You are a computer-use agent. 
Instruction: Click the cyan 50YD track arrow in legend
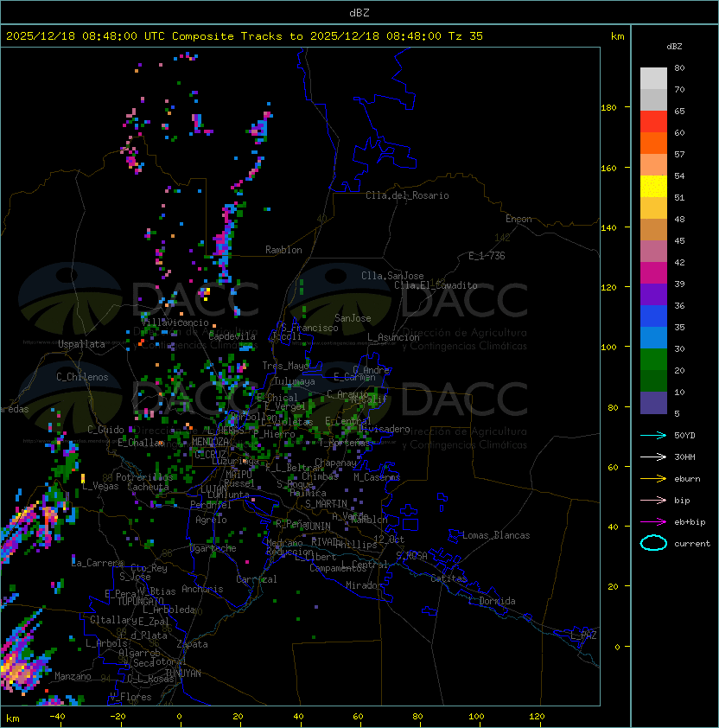653,435
